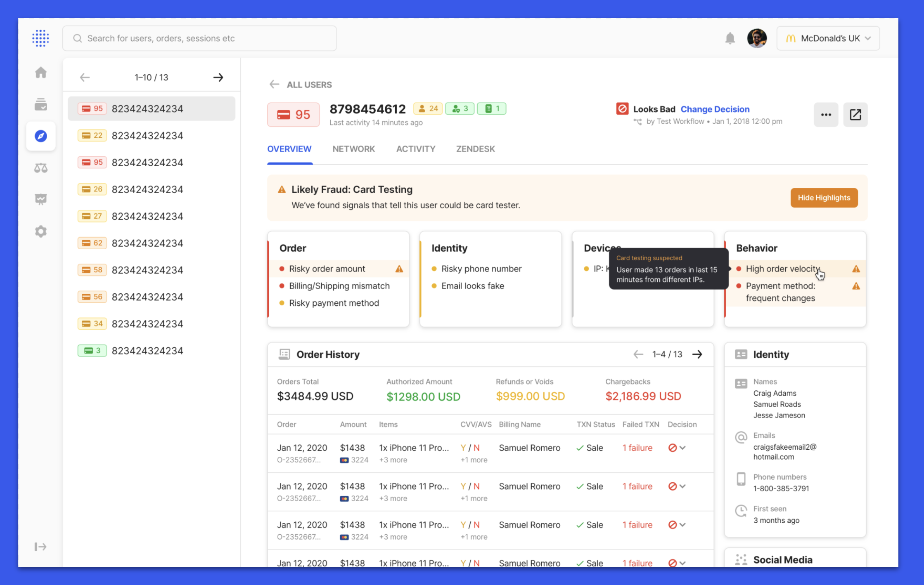Select first user row with score 95
Image resolution: width=924 pixels, height=585 pixels.
[152, 109]
